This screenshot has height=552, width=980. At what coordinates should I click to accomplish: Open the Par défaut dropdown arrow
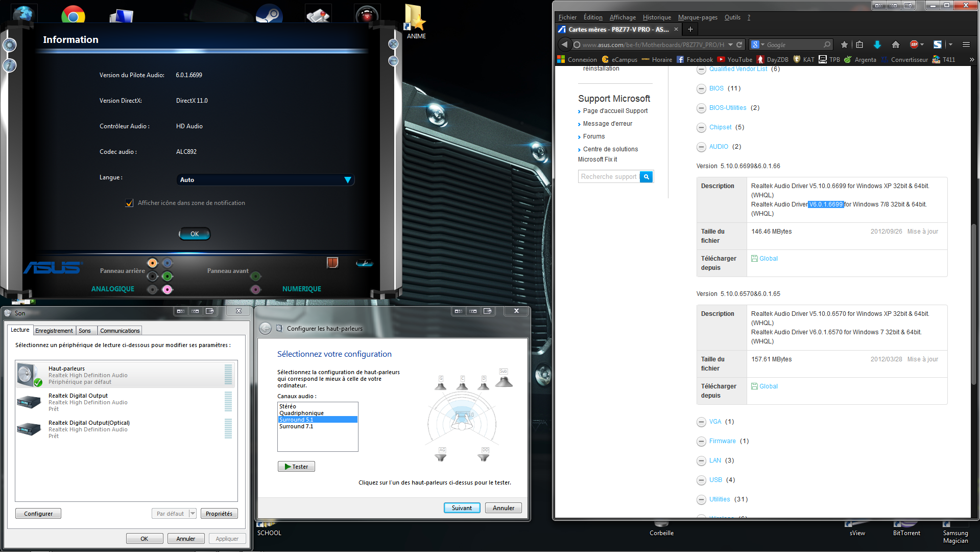click(193, 514)
